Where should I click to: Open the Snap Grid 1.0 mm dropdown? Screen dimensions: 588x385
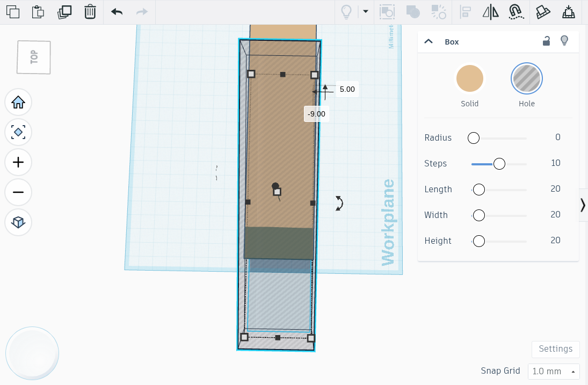point(554,372)
